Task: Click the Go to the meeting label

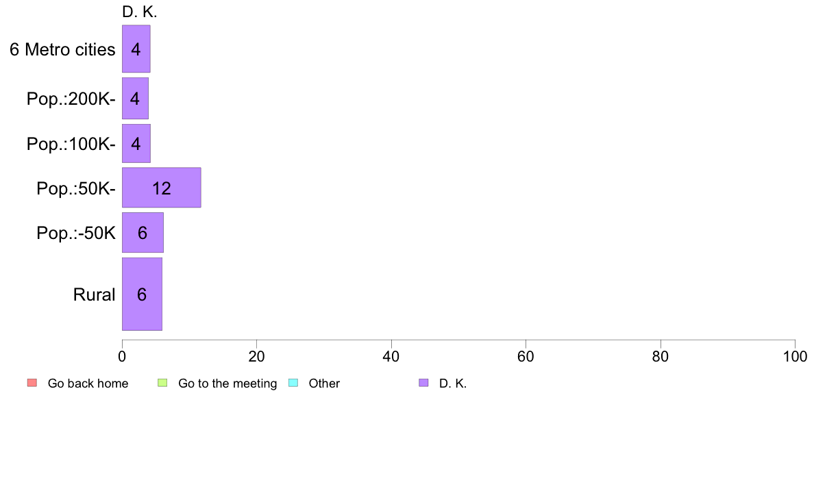Action: 227,383
